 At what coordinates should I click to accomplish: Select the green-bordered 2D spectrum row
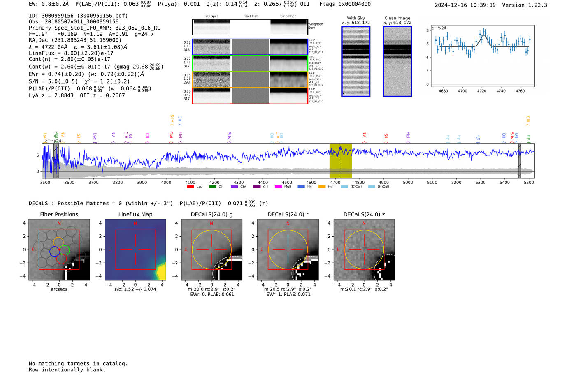click(x=250, y=63)
